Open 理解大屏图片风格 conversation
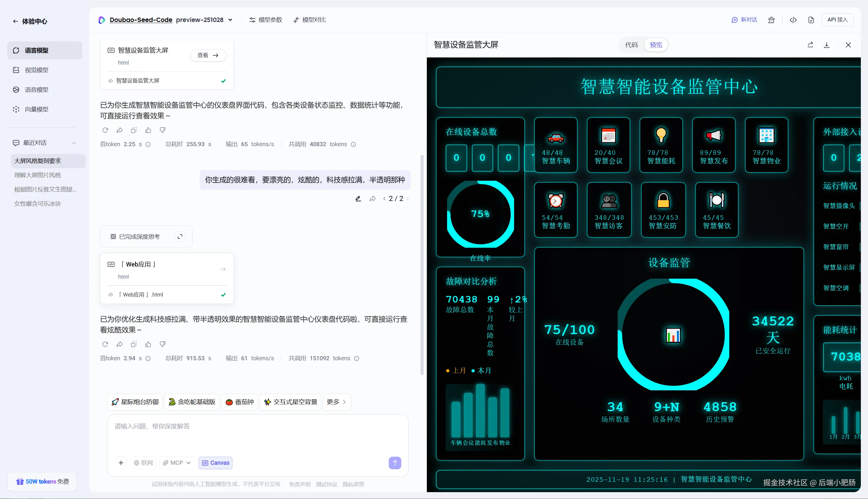The height and width of the screenshot is (499, 868). pos(38,175)
